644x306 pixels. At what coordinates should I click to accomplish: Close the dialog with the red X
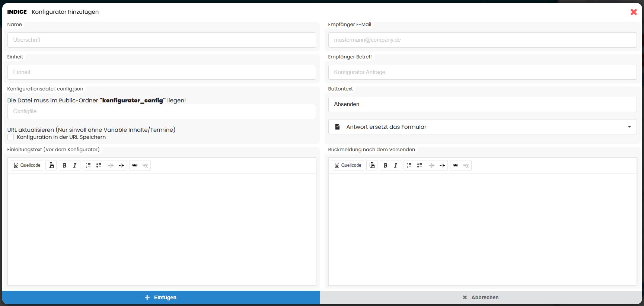coord(634,12)
